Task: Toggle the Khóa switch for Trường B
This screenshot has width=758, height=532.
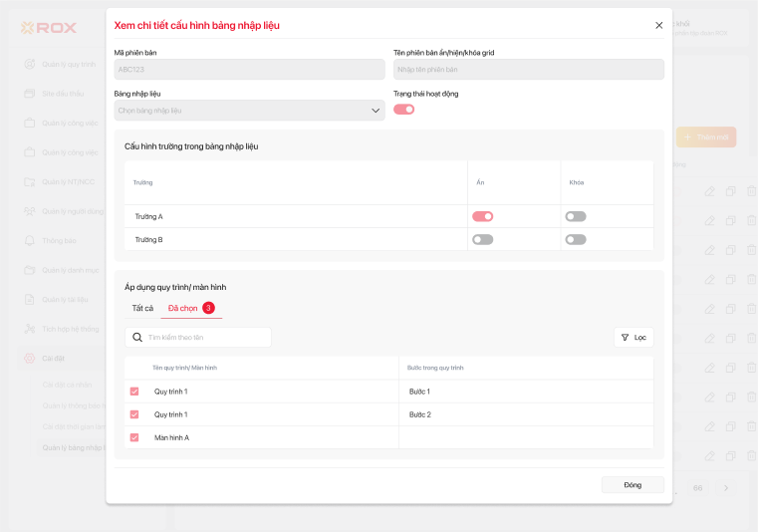Action: (576, 239)
